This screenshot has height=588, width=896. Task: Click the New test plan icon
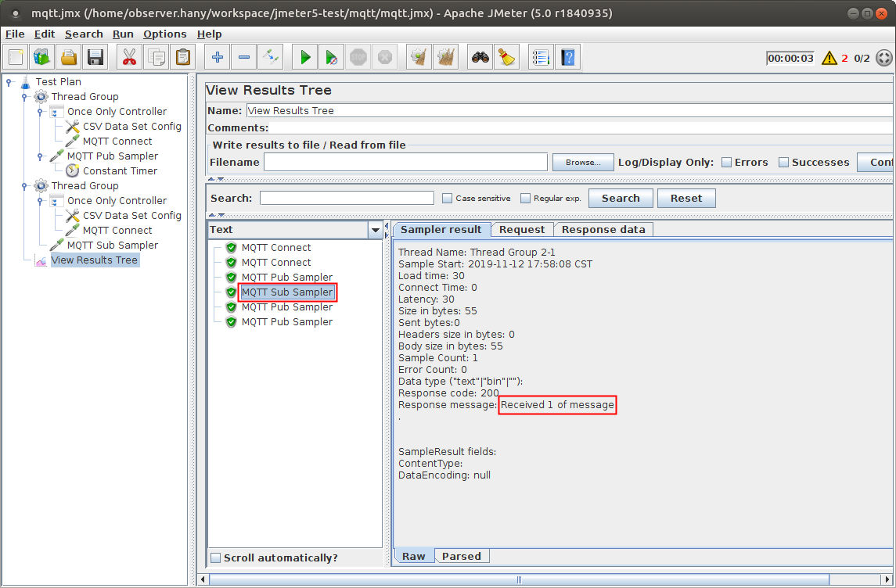[x=16, y=57]
